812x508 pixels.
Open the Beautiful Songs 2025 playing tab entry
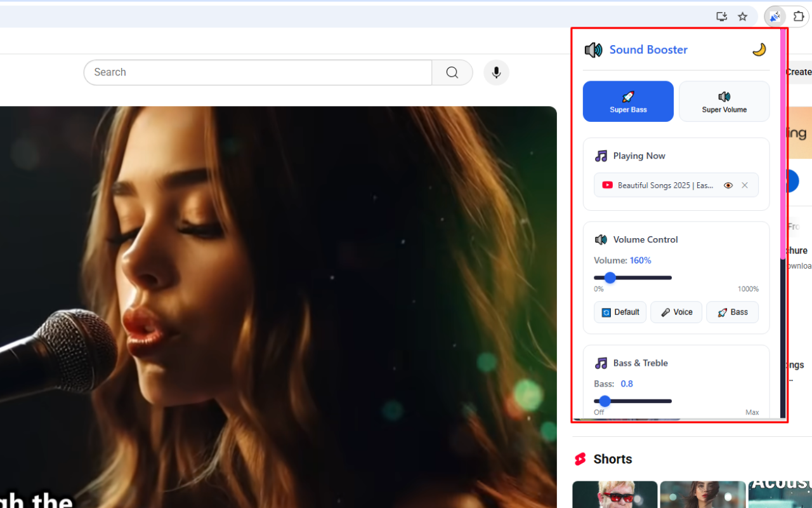tap(676, 185)
